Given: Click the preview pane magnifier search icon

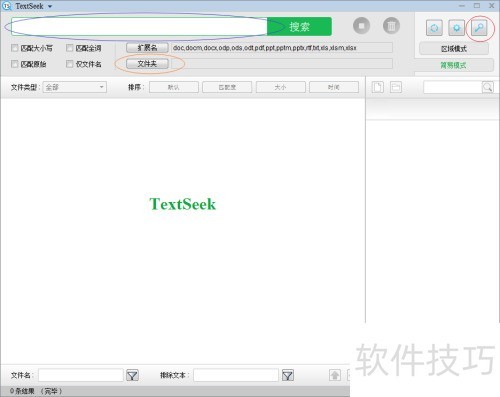Looking at the screenshot, I should coord(488,87).
